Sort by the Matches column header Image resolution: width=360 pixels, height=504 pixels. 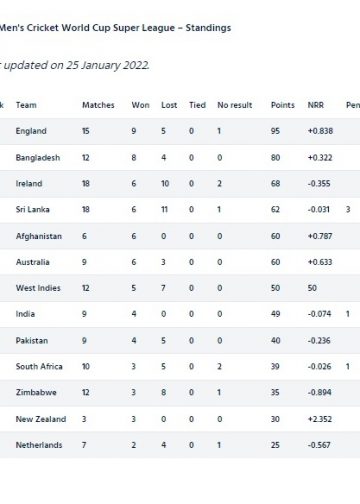(98, 105)
